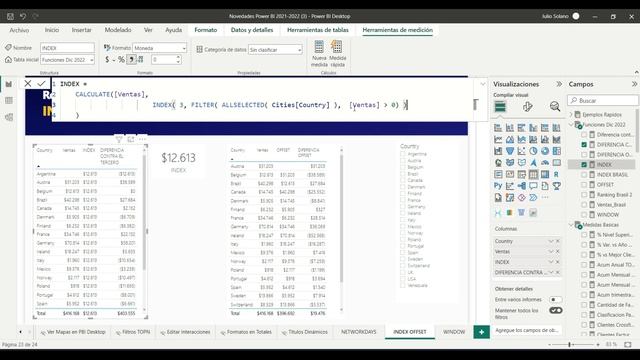Choose the Funnel visual icon
This screenshot has width=640, height=360.
(x=510, y=151)
